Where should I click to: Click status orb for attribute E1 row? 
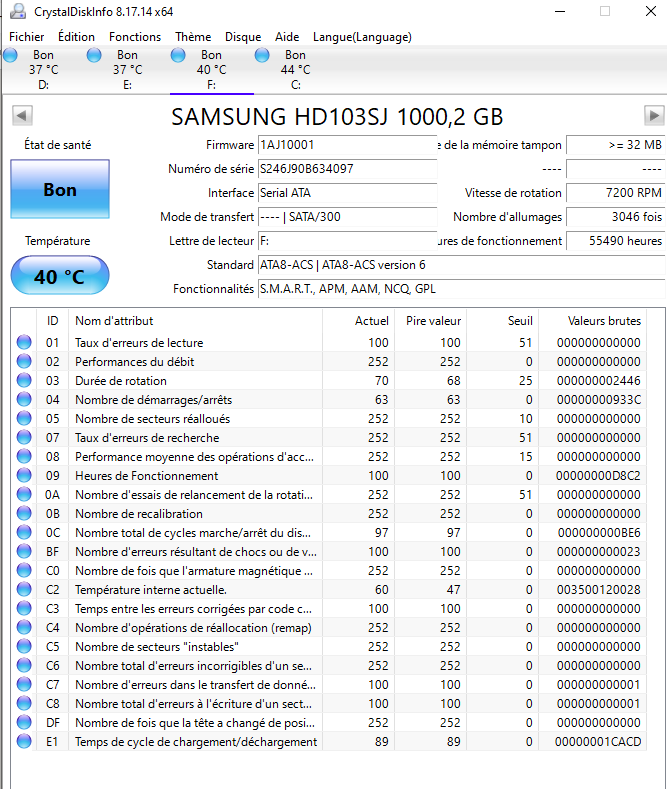(24, 742)
